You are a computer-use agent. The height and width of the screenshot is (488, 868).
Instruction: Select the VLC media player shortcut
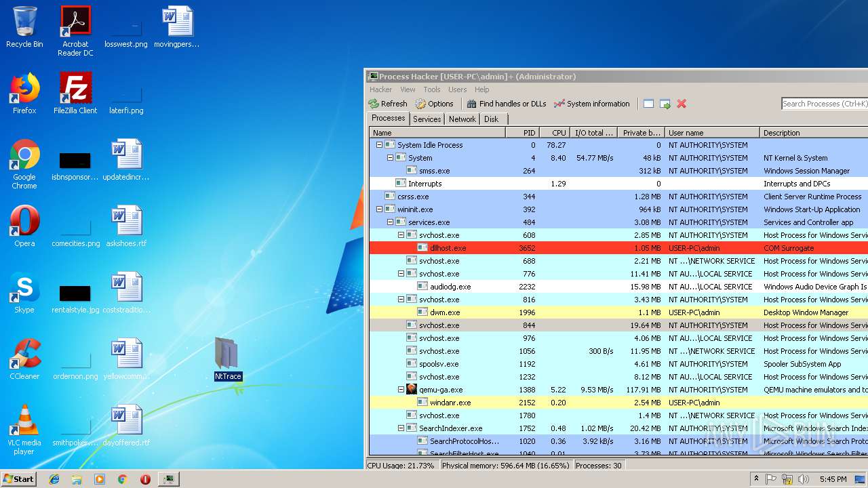[24, 430]
